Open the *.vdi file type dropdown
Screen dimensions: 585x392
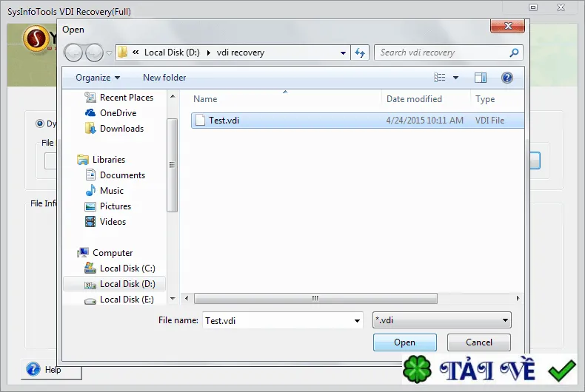coord(505,320)
